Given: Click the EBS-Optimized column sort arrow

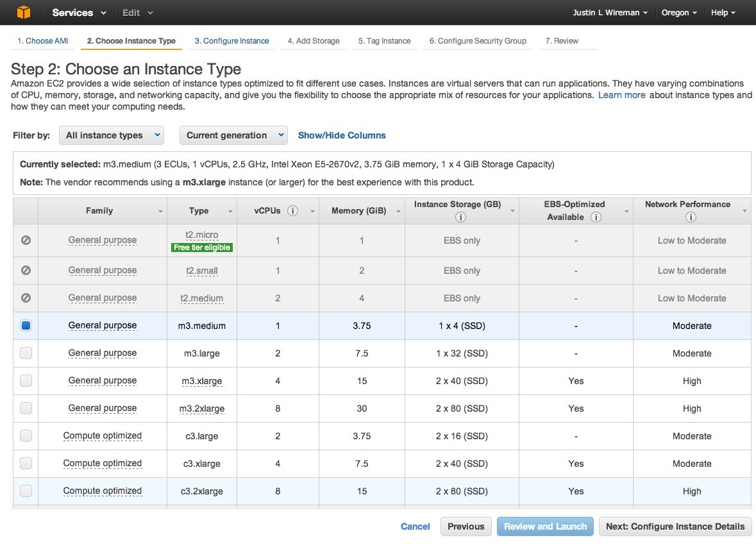Looking at the screenshot, I should 626,211.
